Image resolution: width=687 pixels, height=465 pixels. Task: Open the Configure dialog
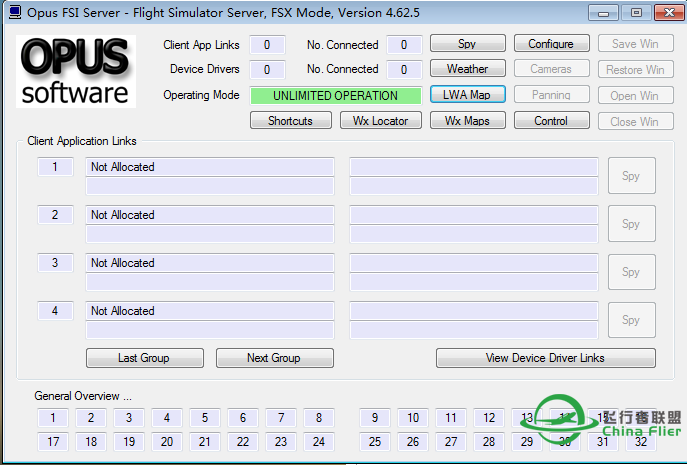pyautogui.click(x=552, y=43)
